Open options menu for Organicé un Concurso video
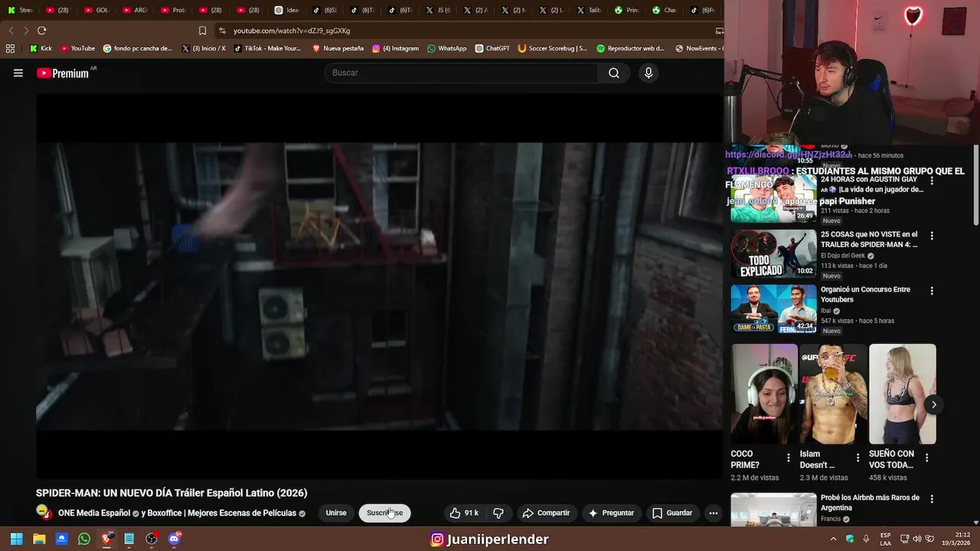This screenshot has width=980, height=551. (932, 291)
